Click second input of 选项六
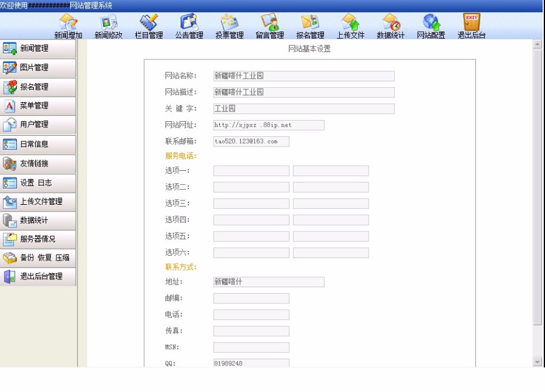Viewport: 545px width, 392px height. click(x=331, y=253)
